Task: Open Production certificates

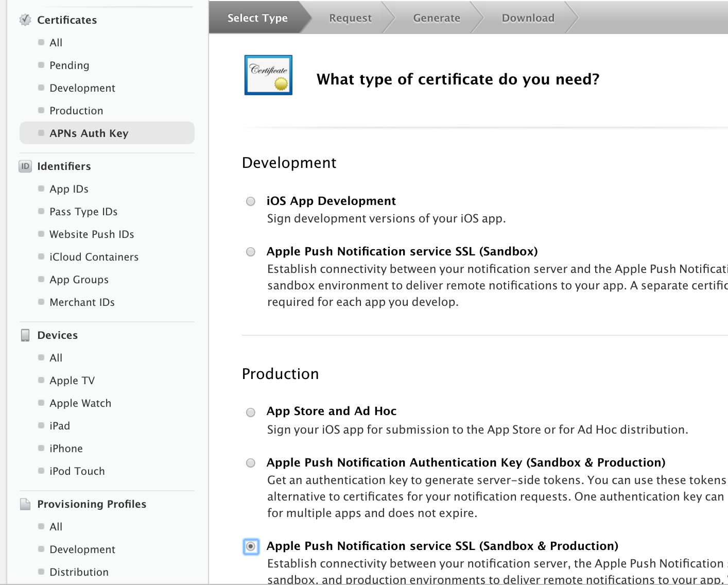Action: tap(76, 111)
